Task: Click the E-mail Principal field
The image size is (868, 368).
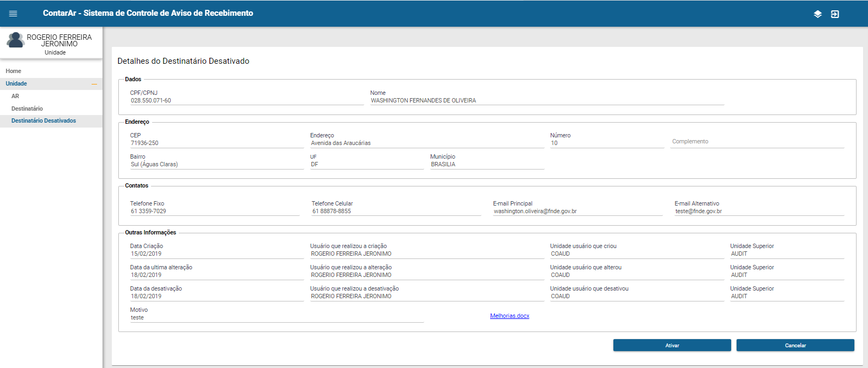Action: click(x=577, y=211)
